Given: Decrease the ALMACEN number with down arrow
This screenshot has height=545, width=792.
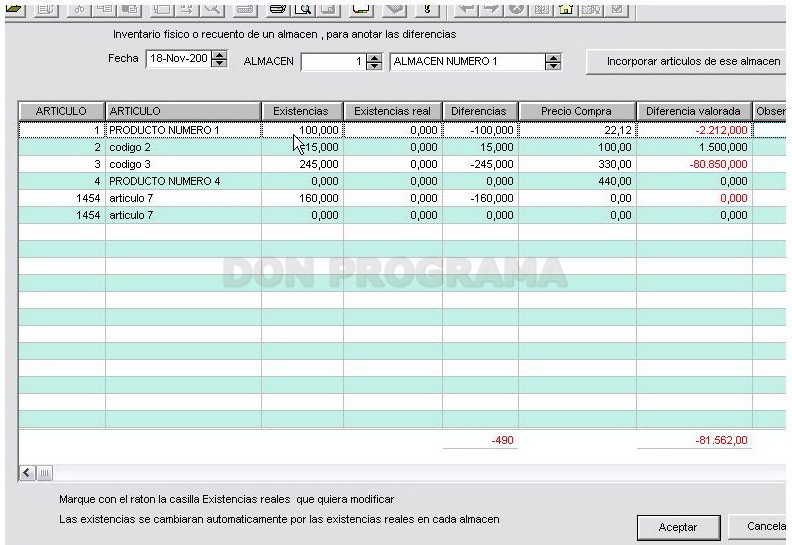Looking at the screenshot, I should pyautogui.click(x=374, y=66).
